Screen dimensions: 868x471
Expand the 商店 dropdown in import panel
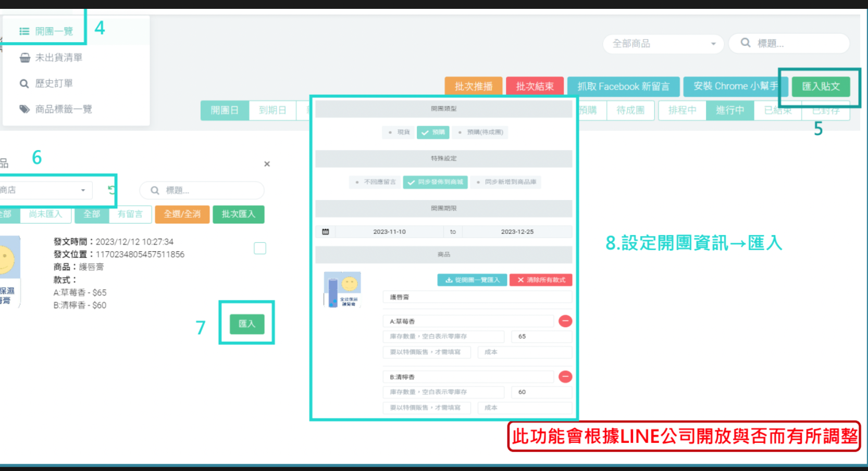[x=46, y=190]
